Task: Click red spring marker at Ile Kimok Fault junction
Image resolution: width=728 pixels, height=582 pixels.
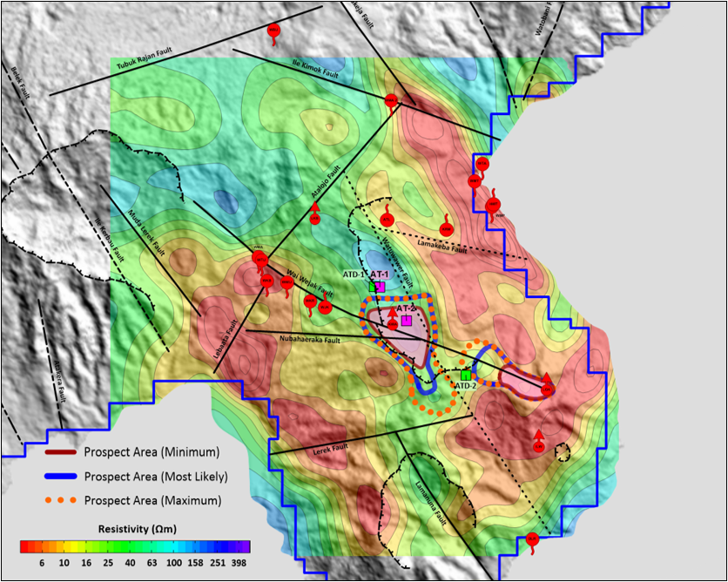Action: click(x=391, y=100)
